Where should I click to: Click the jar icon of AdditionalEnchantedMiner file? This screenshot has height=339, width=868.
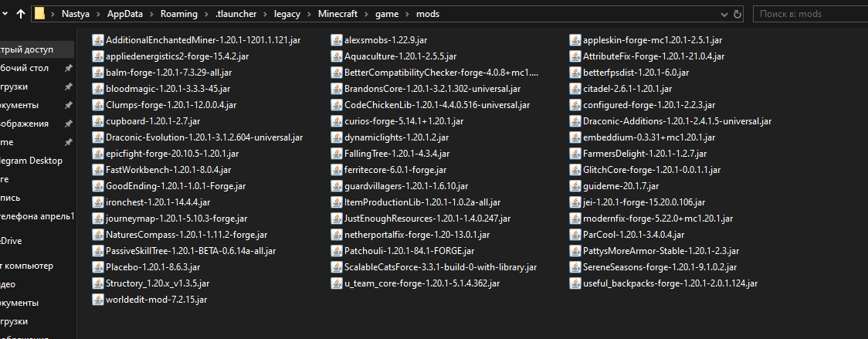click(x=98, y=40)
